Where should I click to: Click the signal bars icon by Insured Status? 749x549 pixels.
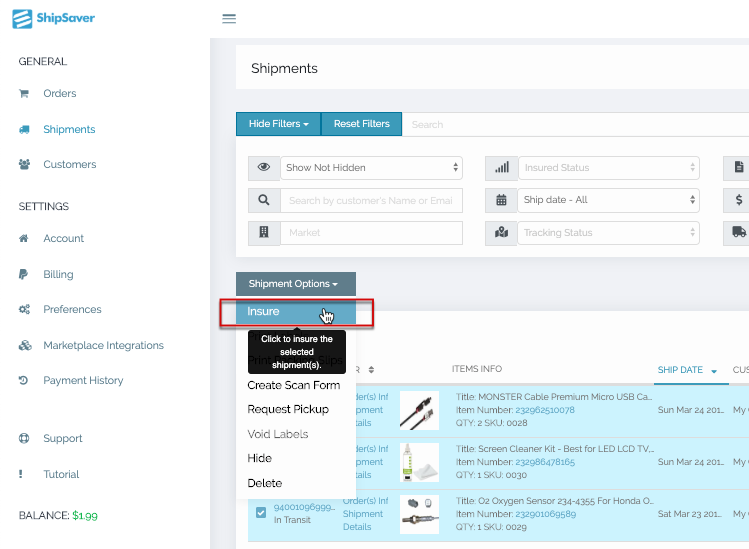(x=502, y=167)
